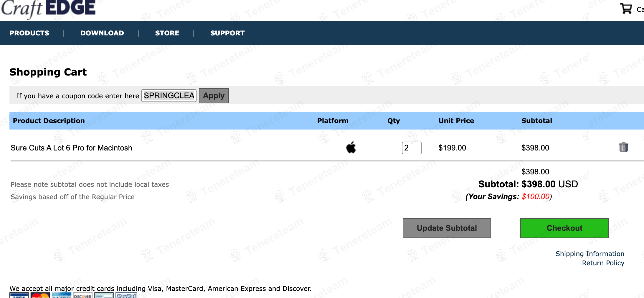Open the shopping cart icon in header
The height and width of the screenshot is (298, 644).
626,8
